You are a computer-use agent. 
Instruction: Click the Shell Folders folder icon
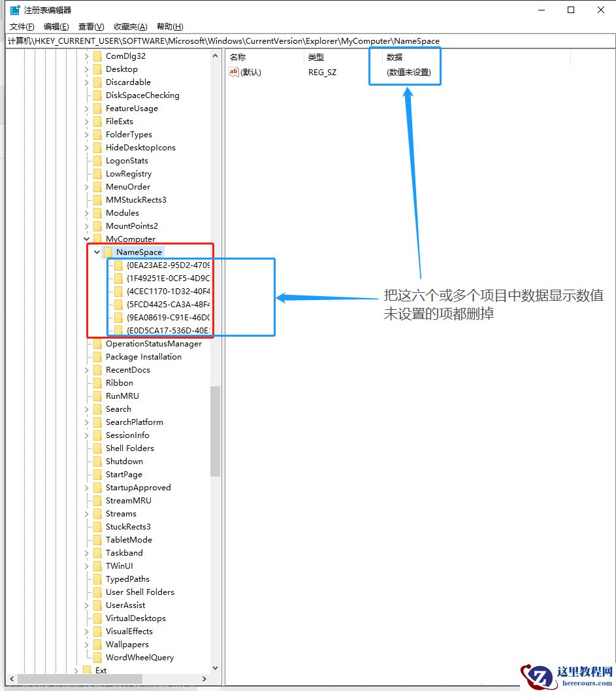pos(99,448)
